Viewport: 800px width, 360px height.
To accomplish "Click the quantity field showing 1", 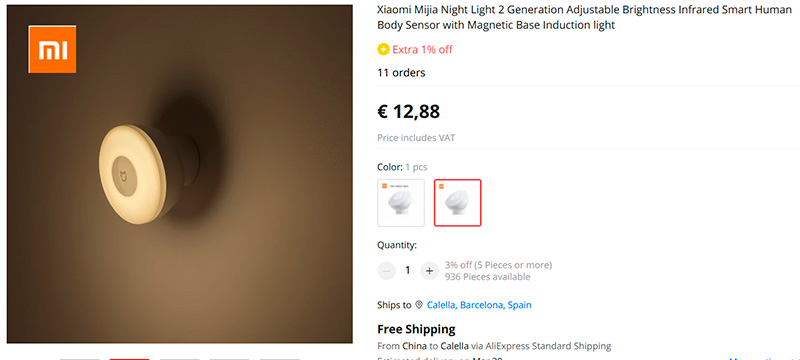I will (408, 271).
